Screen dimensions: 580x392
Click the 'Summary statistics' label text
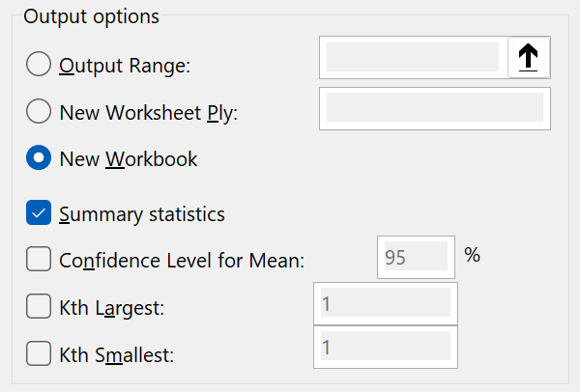(141, 214)
